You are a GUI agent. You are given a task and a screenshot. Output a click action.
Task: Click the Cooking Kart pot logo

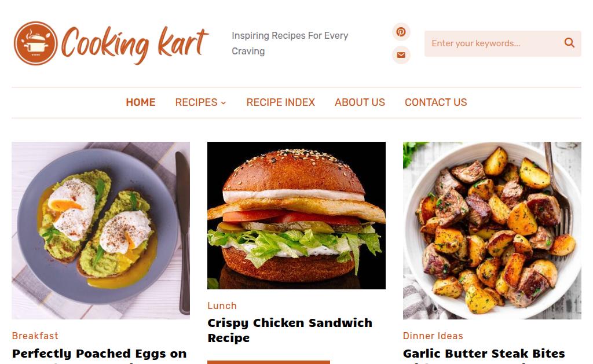point(35,43)
